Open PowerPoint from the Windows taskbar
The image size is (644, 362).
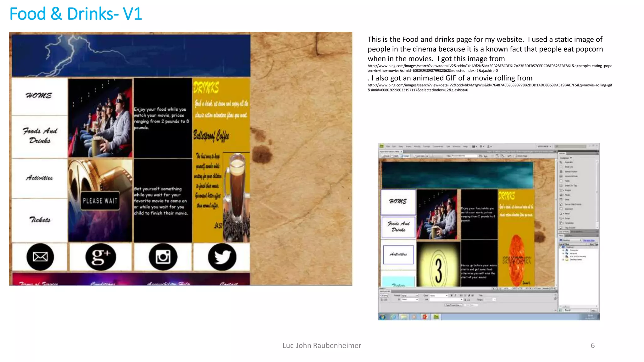(x=425, y=317)
